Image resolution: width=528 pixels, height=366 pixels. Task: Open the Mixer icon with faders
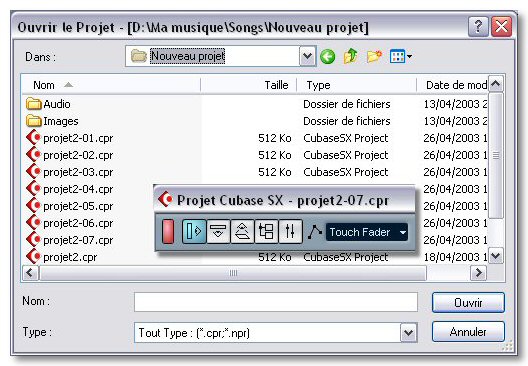290,231
